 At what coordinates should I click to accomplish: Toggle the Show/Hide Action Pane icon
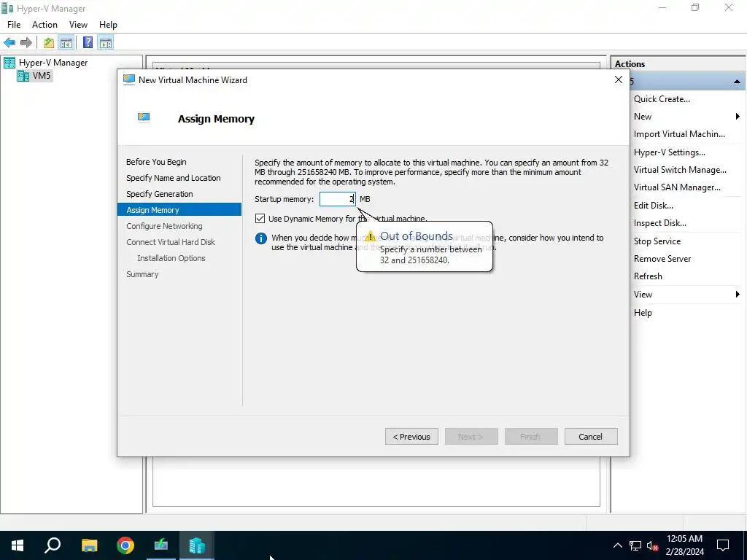point(106,43)
